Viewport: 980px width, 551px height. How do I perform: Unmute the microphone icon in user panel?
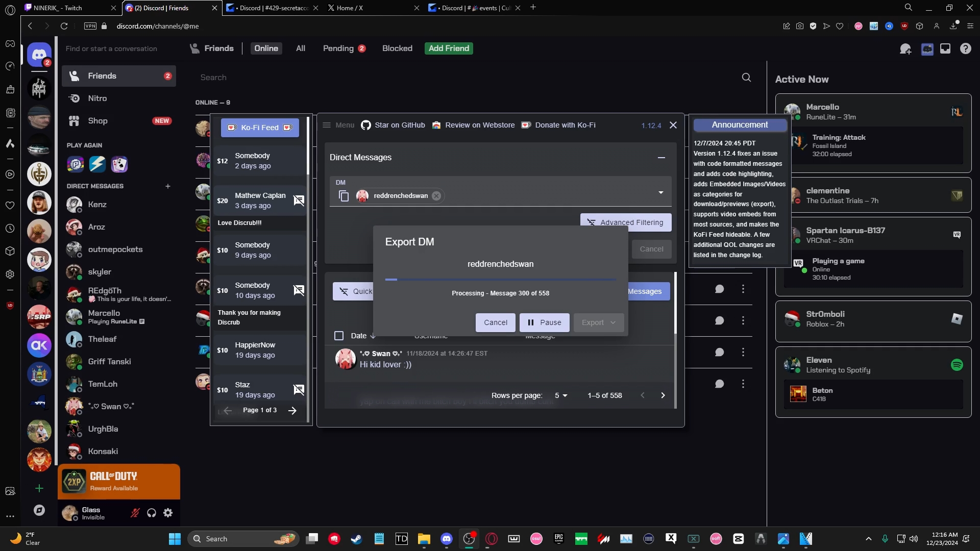point(135,513)
